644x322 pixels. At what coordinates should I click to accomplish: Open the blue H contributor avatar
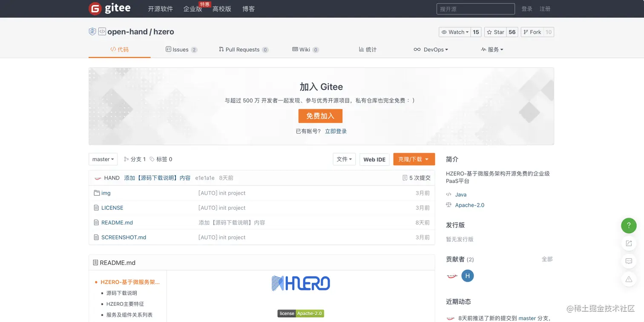468,276
